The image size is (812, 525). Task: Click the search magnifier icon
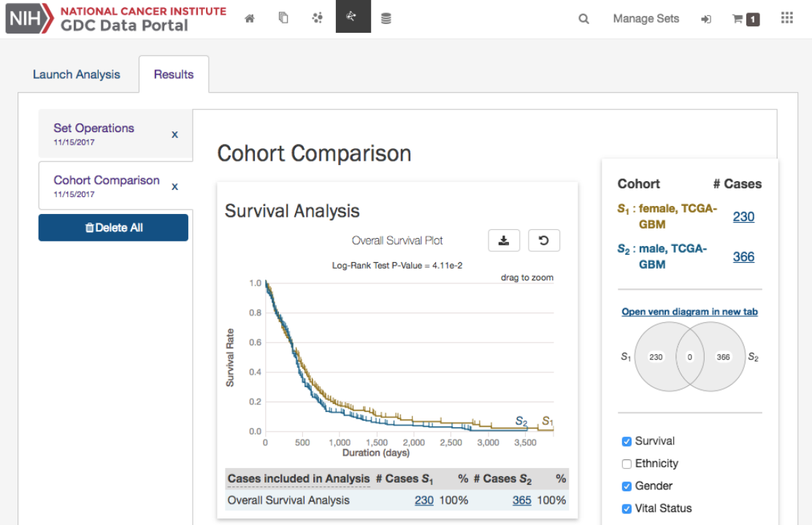(583, 19)
